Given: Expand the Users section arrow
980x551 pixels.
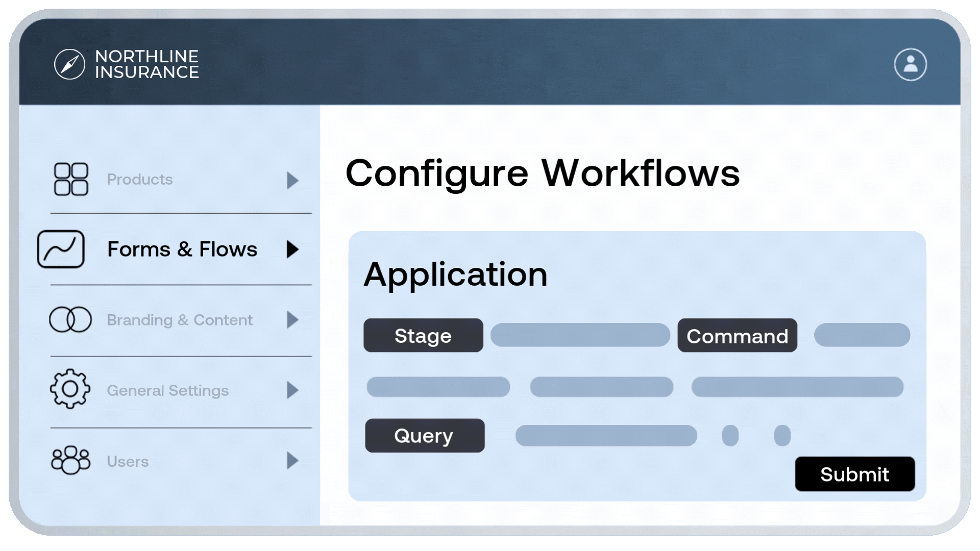Looking at the screenshot, I should (x=292, y=461).
